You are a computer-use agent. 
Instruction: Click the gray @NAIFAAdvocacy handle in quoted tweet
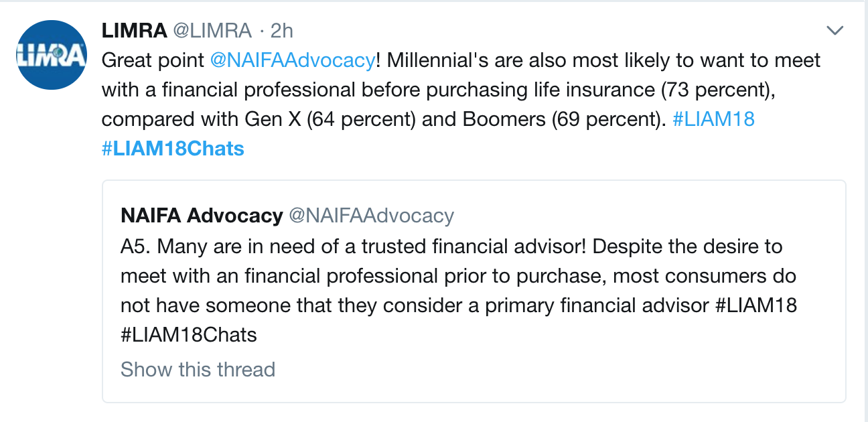(371, 215)
